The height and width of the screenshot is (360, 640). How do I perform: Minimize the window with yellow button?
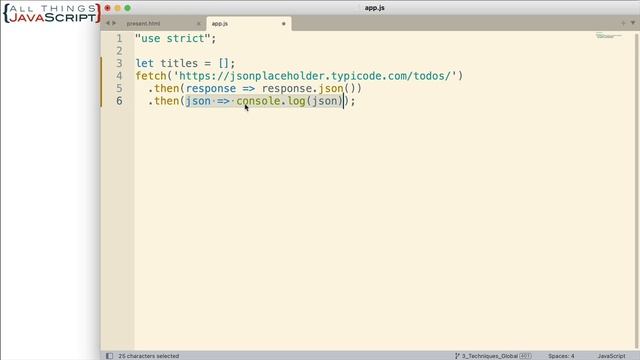[x=118, y=8]
